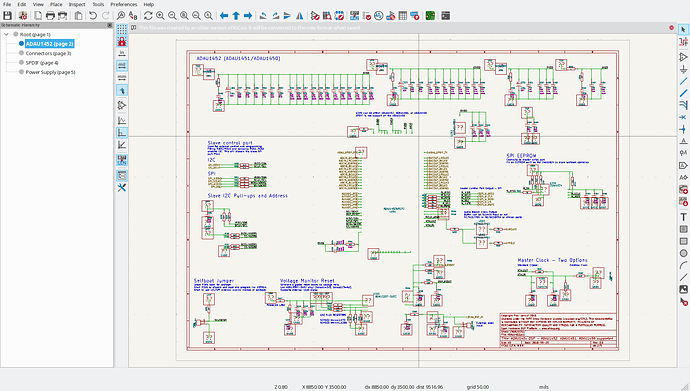Select the Add Circle drawing tool
The height and width of the screenshot is (391, 690).
tap(683, 253)
